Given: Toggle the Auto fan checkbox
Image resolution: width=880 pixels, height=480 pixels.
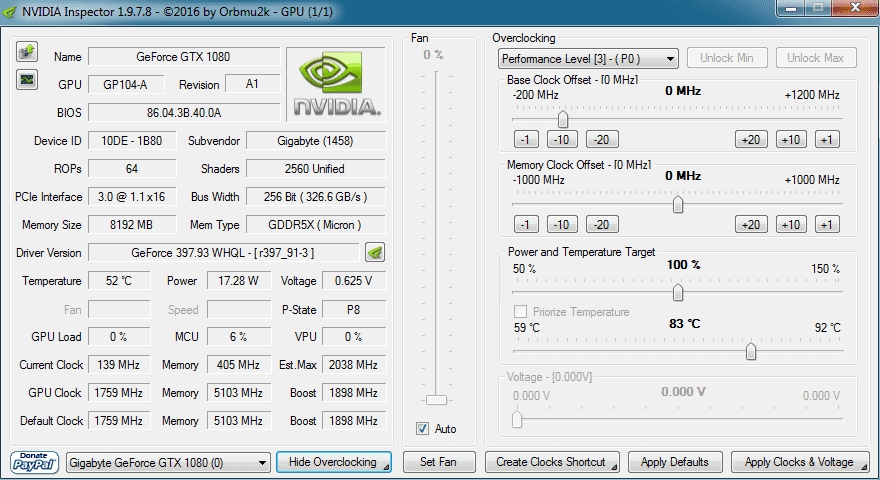Looking at the screenshot, I should pos(422,429).
